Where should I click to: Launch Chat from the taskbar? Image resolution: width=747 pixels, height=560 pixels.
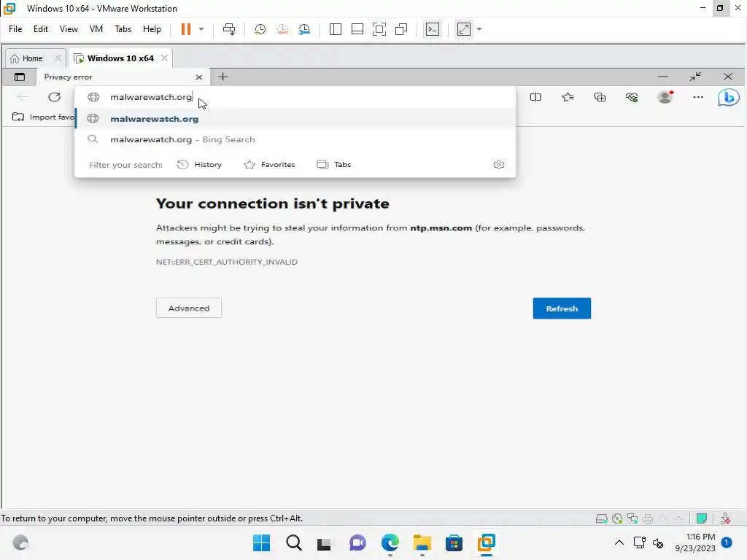click(357, 542)
